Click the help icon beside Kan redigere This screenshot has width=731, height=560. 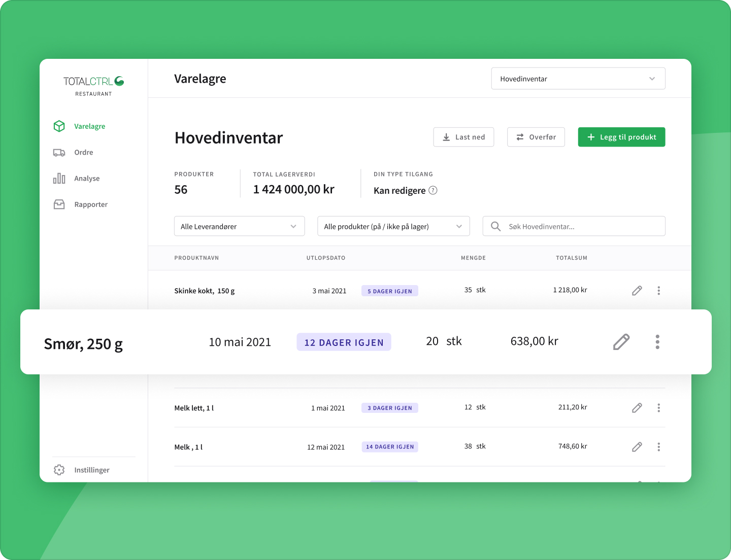[433, 191]
